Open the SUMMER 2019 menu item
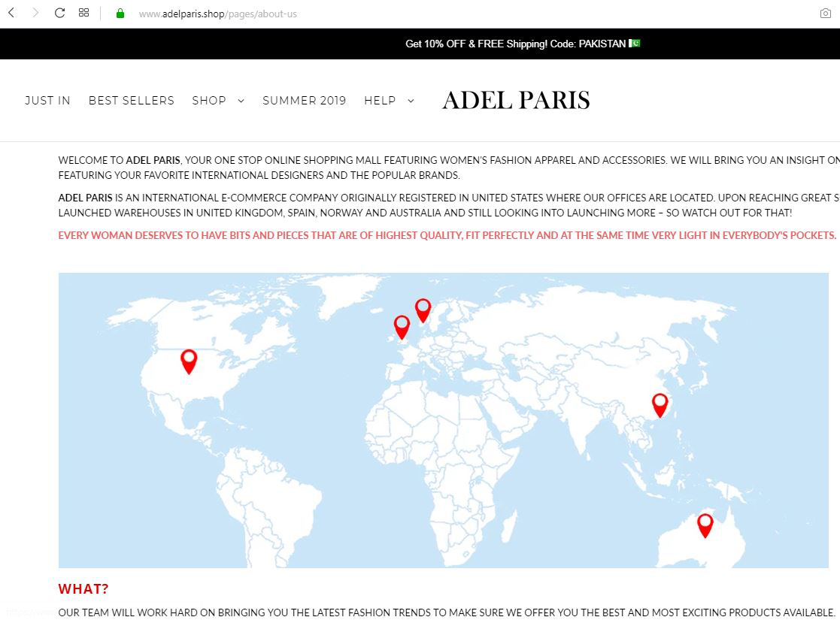 click(305, 101)
